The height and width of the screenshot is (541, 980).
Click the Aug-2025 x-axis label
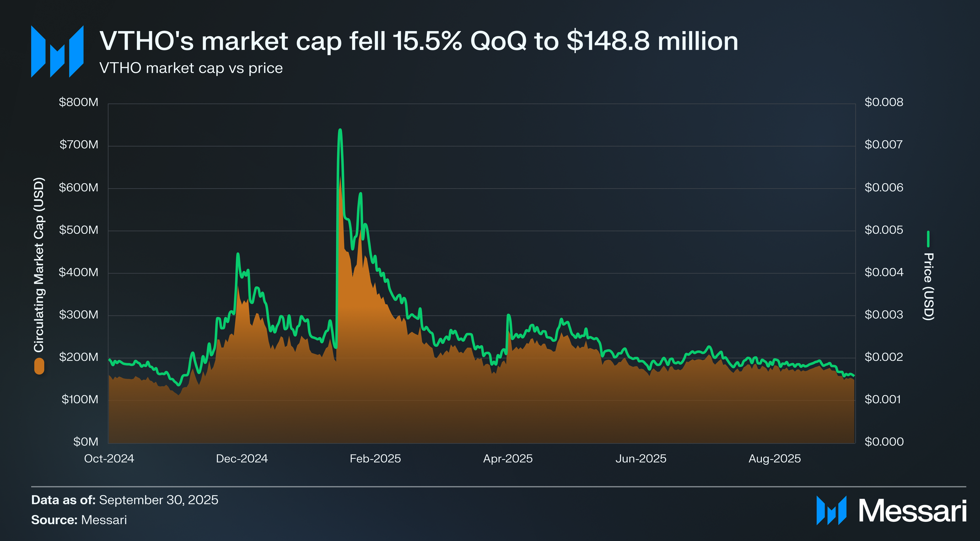tap(775, 459)
